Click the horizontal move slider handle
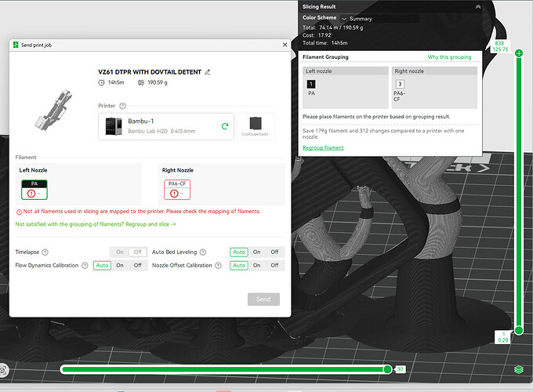Image resolution: width=533 pixels, height=392 pixels. [387, 369]
